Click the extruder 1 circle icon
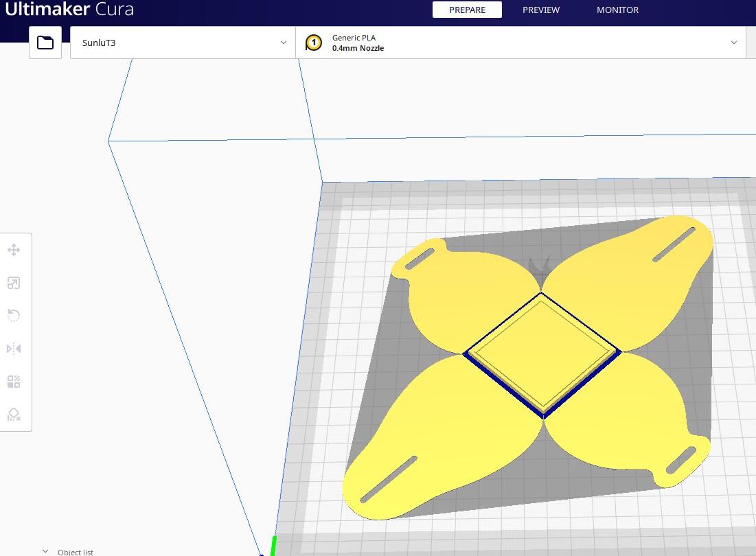The height and width of the screenshot is (556, 756). (x=314, y=43)
